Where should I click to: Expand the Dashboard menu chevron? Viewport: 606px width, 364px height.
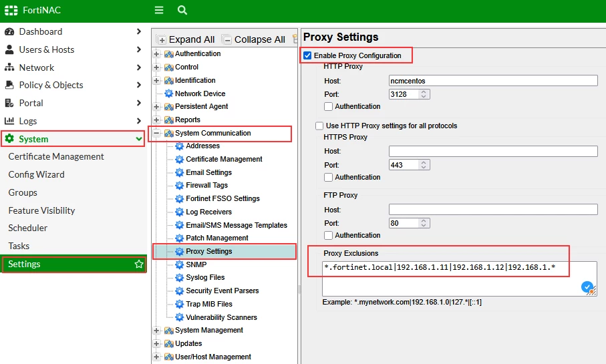(x=139, y=31)
